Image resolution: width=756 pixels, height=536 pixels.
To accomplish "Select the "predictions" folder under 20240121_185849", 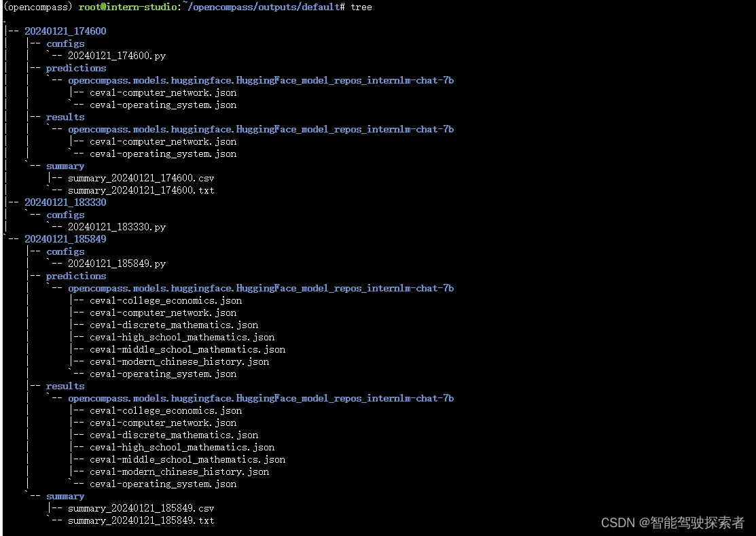I will pos(76,276).
